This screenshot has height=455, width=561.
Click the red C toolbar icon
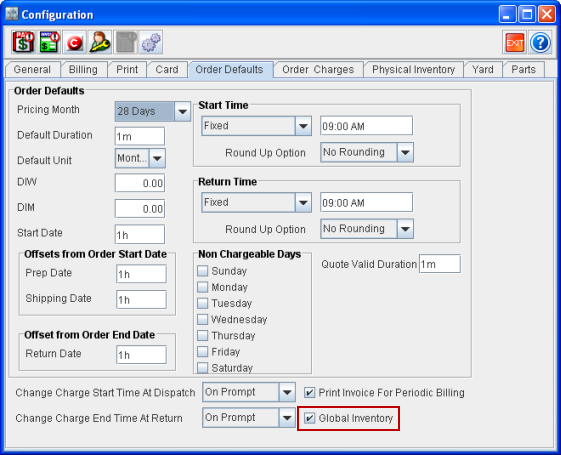point(74,42)
